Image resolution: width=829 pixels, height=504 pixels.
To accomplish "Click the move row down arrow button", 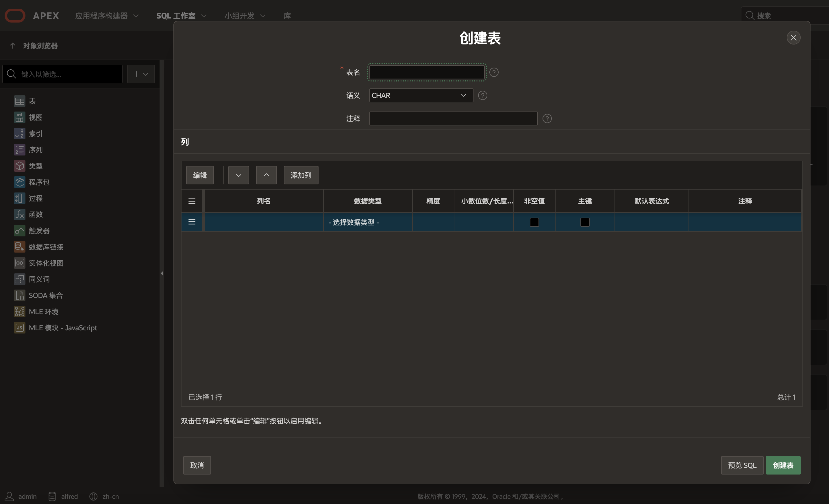I will (x=238, y=175).
